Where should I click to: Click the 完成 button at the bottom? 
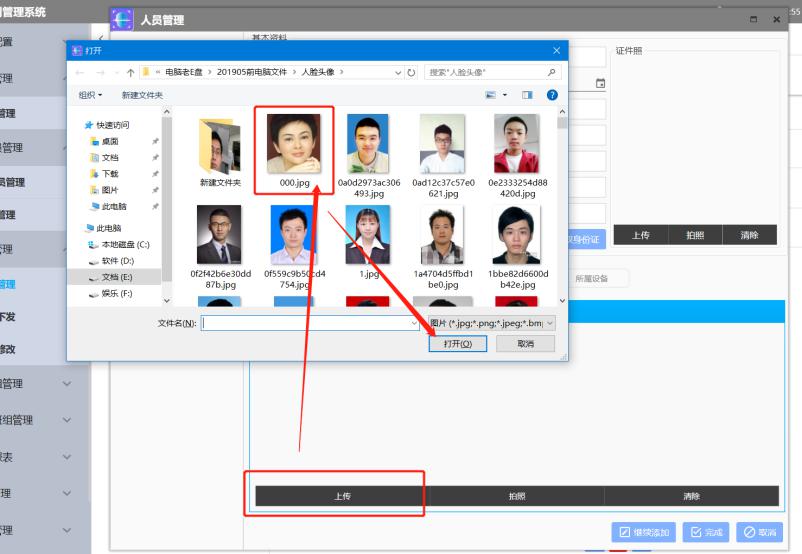[x=706, y=532]
